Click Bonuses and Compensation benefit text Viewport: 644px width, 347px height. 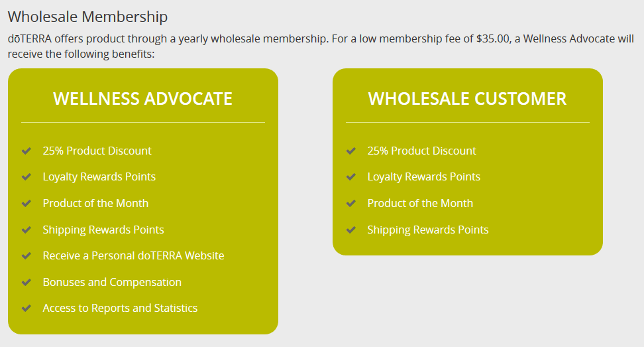(112, 282)
